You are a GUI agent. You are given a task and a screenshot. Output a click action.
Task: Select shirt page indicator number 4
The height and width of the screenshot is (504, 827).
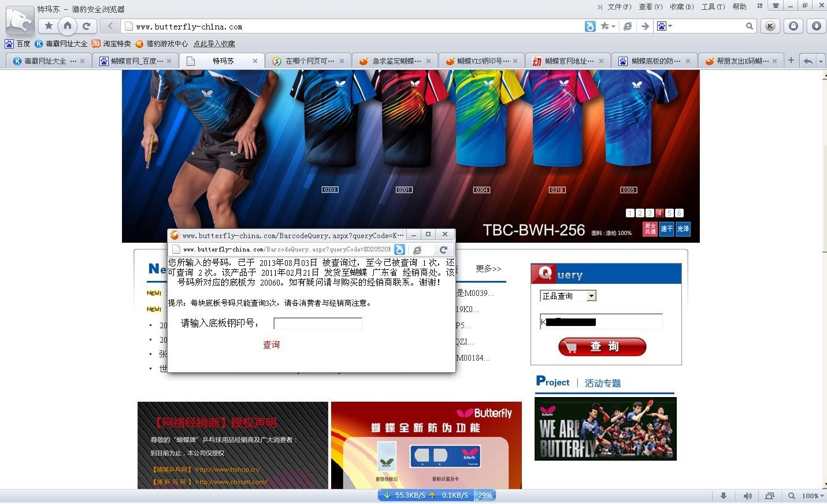[x=659, y=213]
